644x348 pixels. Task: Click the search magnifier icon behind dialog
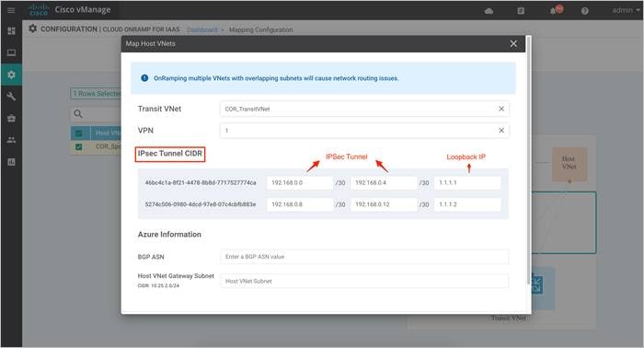coord(78,114)
